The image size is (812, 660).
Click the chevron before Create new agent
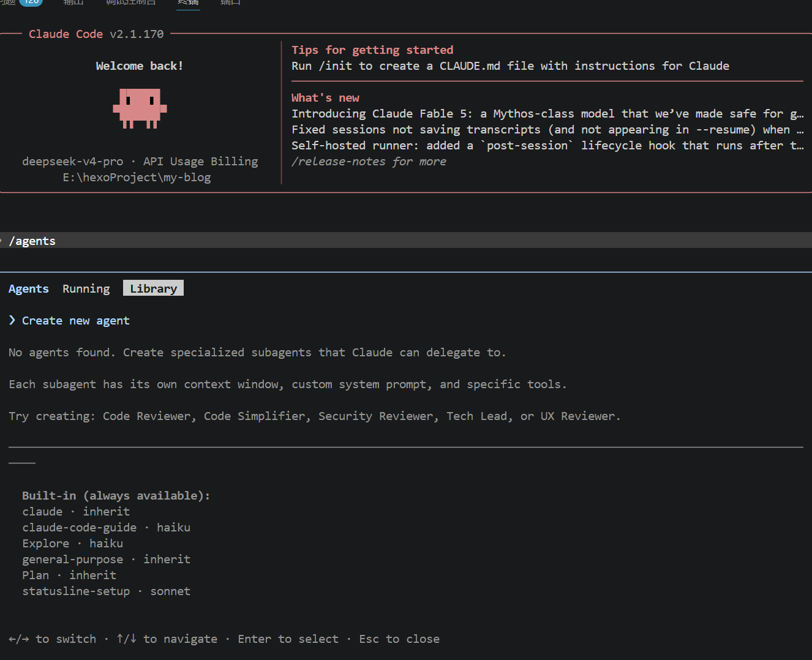coord(12,320)
